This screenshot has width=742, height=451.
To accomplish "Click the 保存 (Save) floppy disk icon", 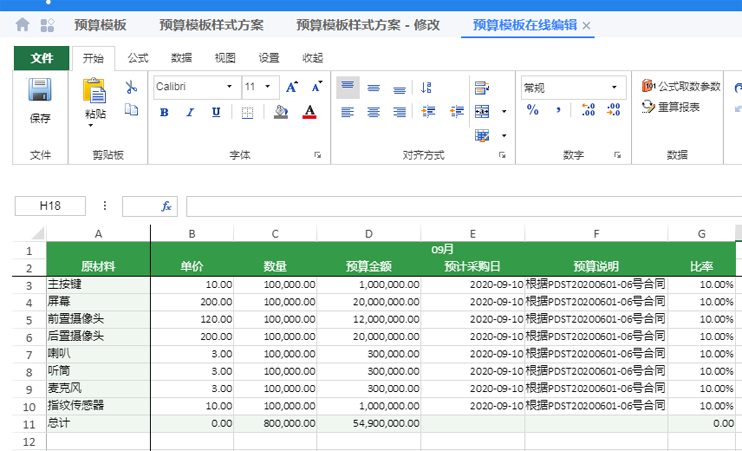I will point(40,93).
